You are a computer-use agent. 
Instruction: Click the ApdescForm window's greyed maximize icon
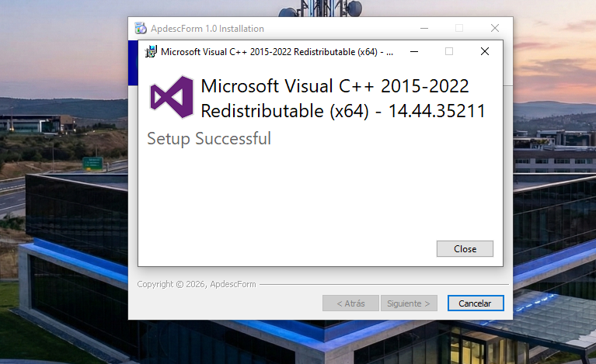459,29
